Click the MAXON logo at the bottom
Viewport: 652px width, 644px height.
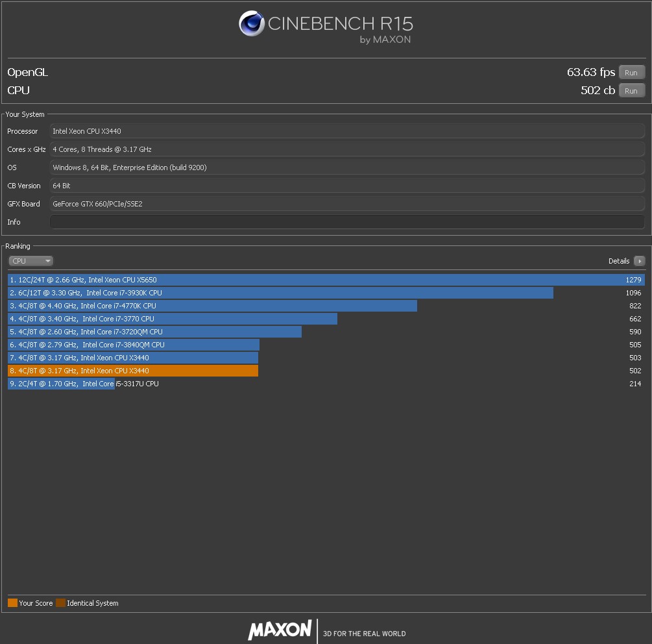280,630
